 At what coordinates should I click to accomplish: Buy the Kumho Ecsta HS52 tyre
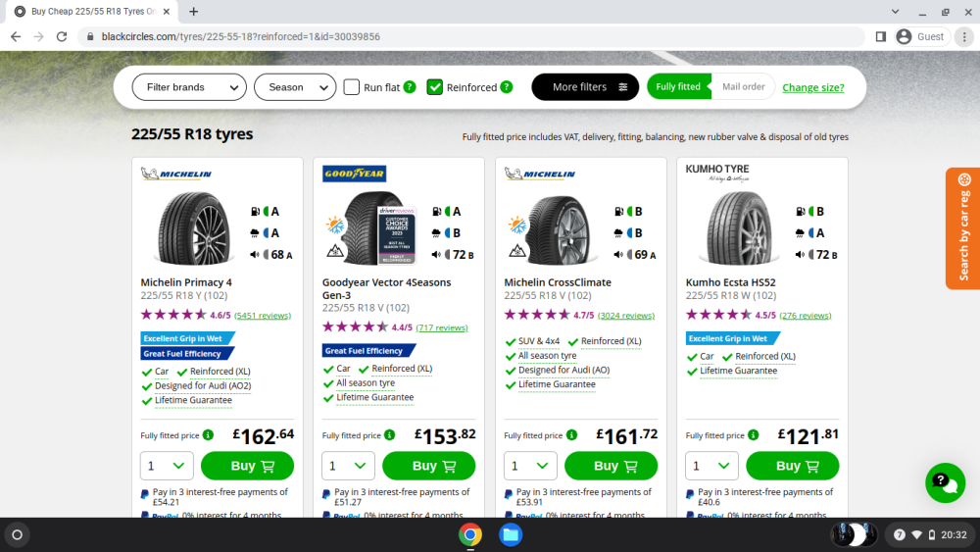tap(793, 466)
